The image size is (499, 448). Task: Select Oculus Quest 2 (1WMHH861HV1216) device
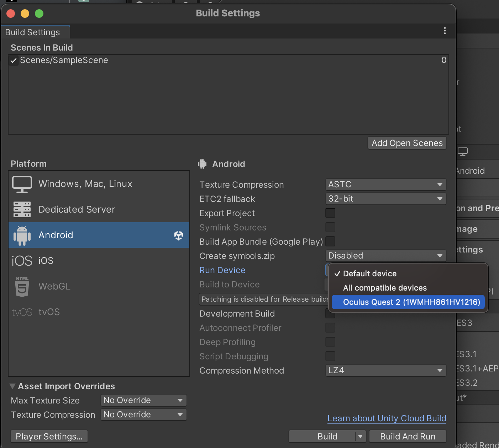(x=408, y=302)
